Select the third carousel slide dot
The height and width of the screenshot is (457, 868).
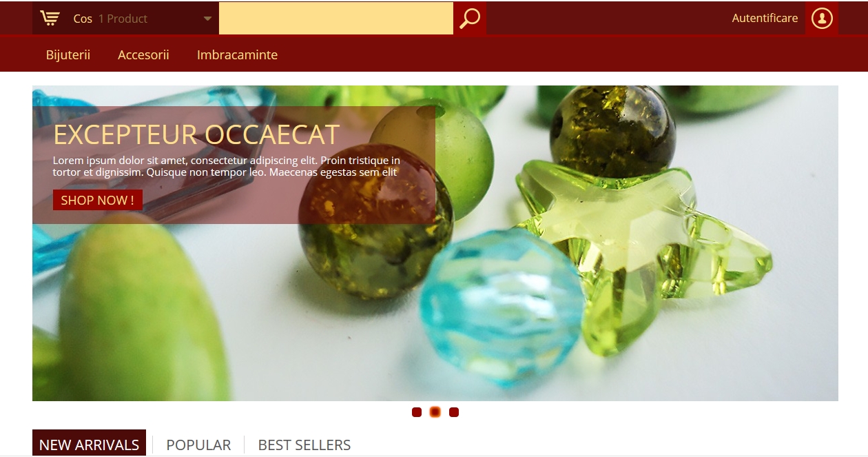coord(454,412)
